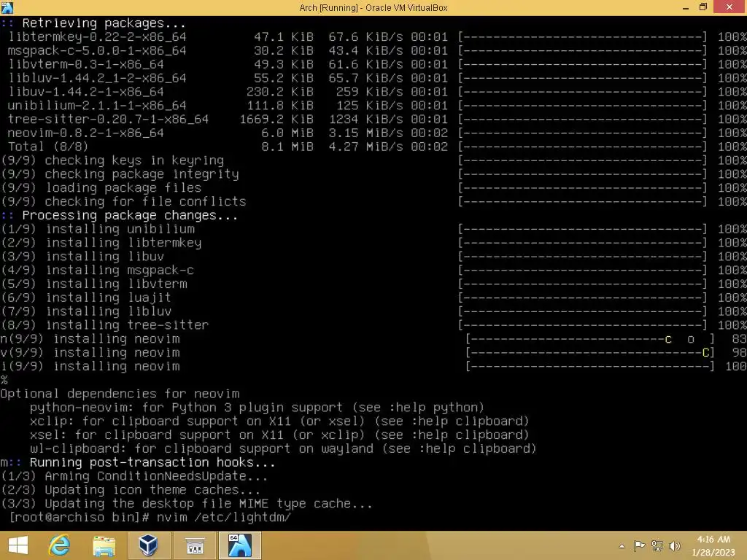Open Action Center flag icon
This screenshot has width=747, height=560.
point(639,545)
